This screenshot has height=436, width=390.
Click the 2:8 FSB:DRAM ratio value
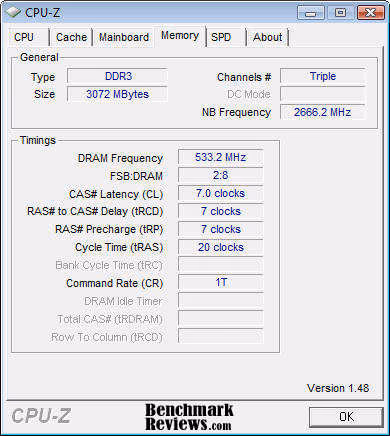221,175
